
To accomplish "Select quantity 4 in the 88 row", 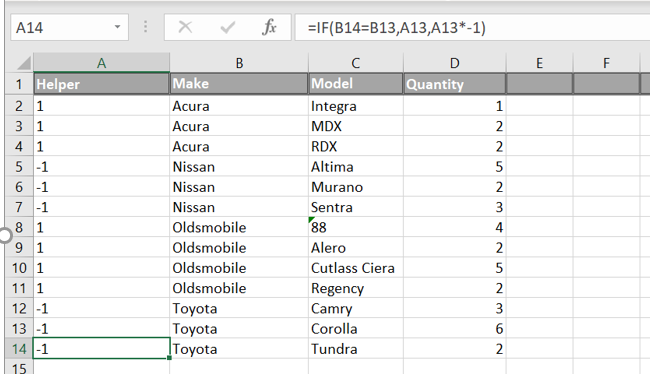I will coord(455,227).
